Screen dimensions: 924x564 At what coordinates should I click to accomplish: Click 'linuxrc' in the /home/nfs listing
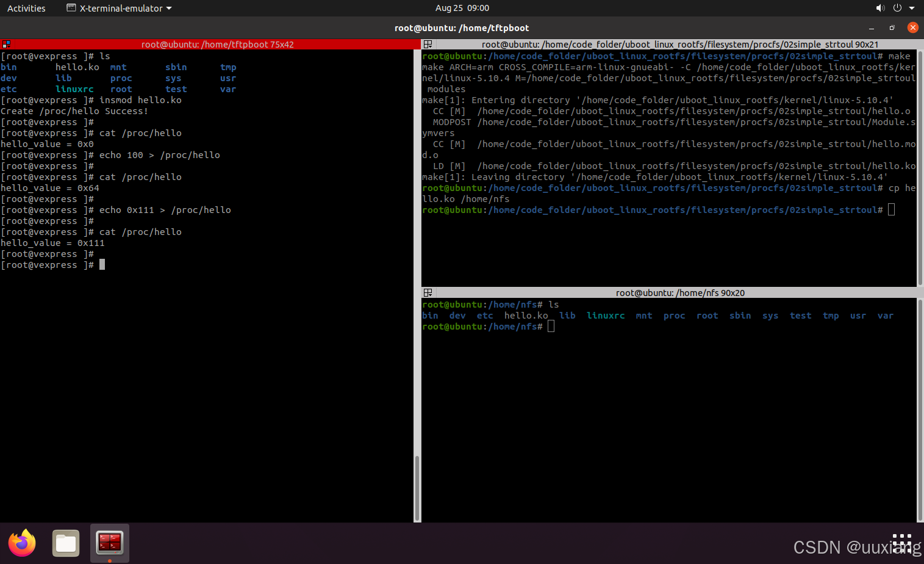pos(606,316)
